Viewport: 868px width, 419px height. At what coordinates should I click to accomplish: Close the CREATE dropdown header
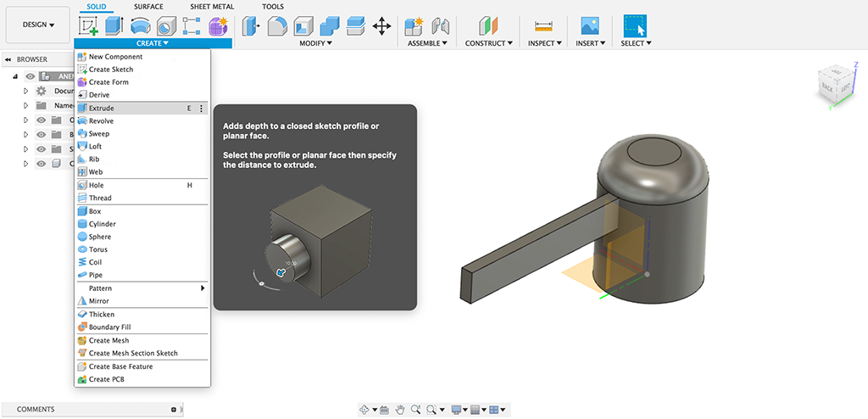(153, 43)
